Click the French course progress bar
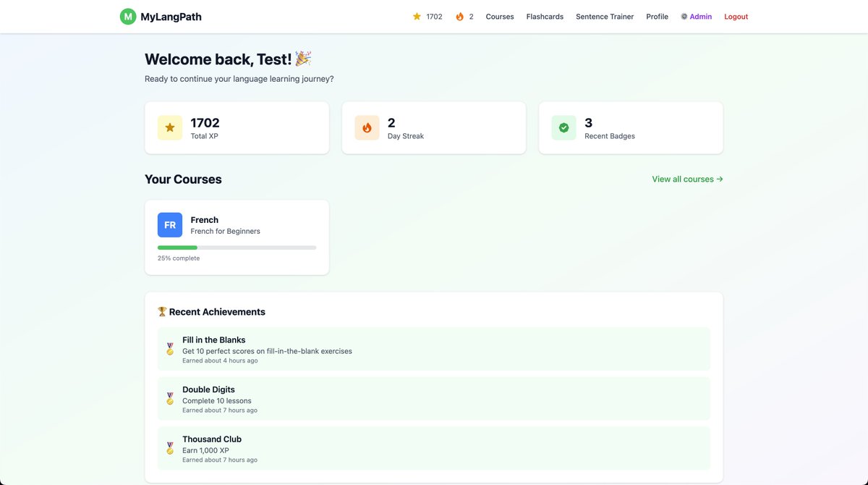 pyautogui.click(x=237, y=248)
